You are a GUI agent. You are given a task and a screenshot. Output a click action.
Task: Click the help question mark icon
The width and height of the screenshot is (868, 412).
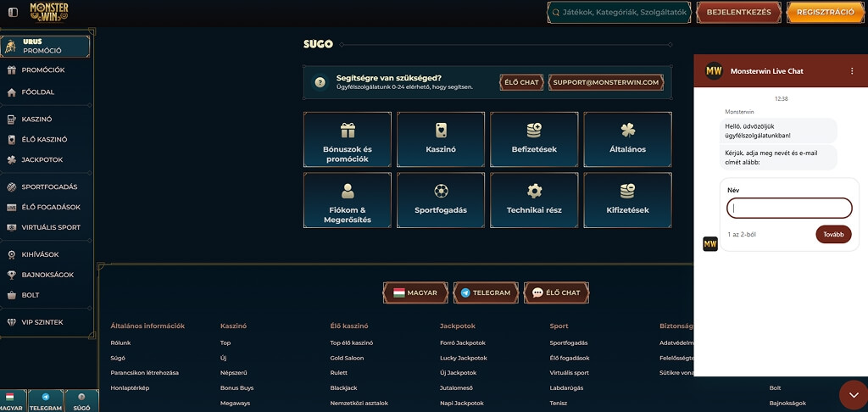pyautogui.click(x=320, y=82)
